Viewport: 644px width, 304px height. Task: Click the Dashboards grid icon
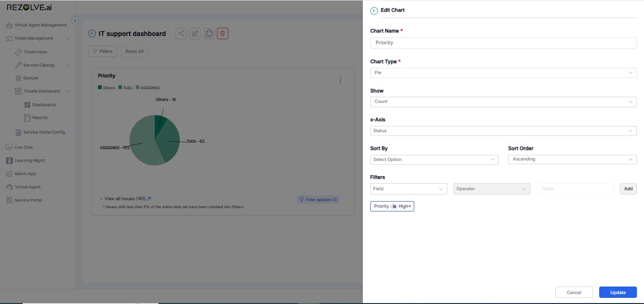(27, 105)
